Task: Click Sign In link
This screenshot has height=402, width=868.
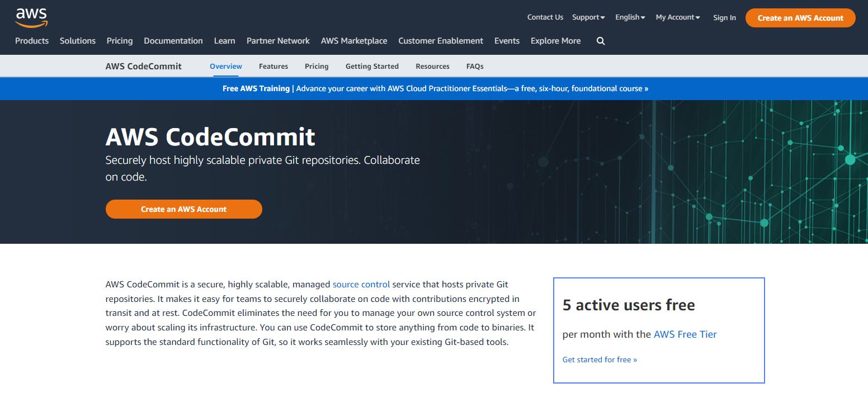Action: tap(724, 18)
